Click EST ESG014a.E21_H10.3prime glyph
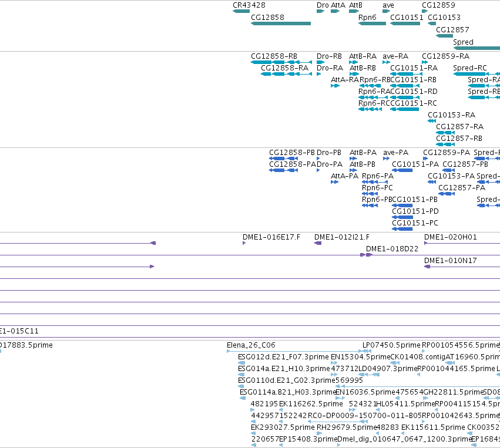The height and width of the screenshot is (448, 500). (241, 375)
